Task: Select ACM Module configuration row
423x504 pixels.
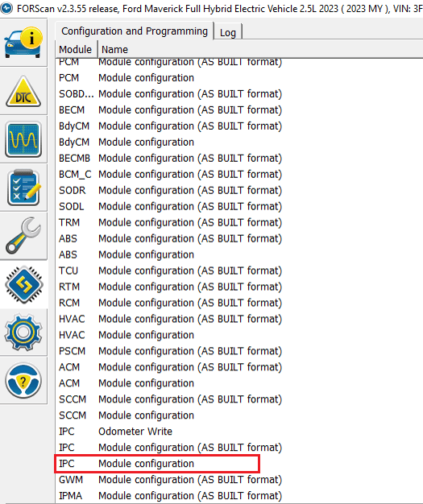Action: pyautogui.click(x=239, y=383)
